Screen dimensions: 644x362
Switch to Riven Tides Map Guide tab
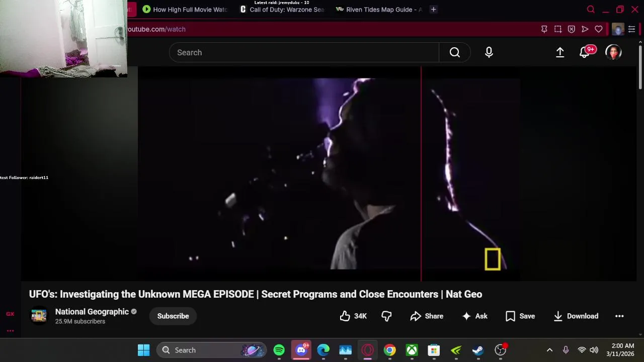click(x=379, y=10)
